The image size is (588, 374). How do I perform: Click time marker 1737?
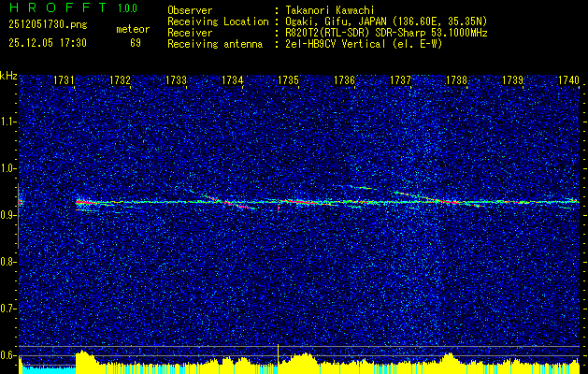(400, 79)
